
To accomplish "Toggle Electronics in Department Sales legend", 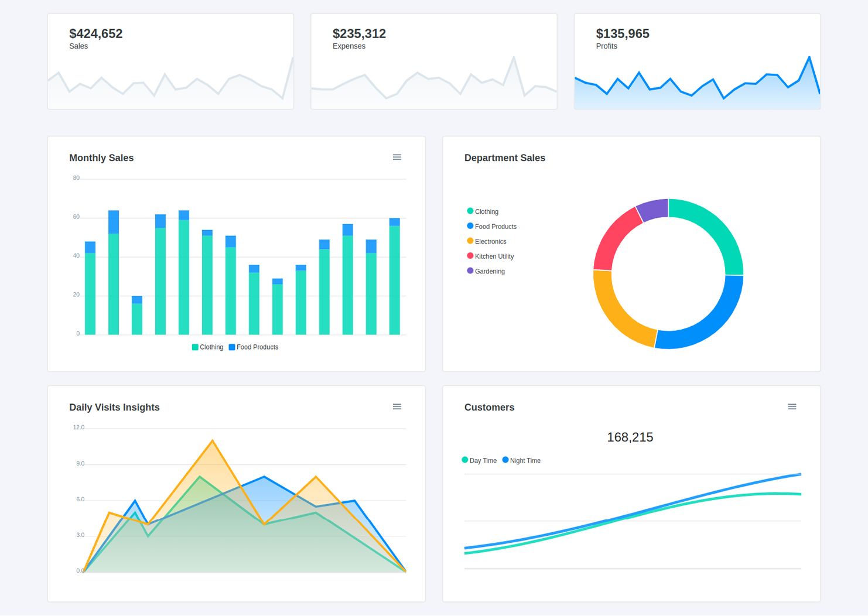I will pyautogui.click(x=486, y=241).
